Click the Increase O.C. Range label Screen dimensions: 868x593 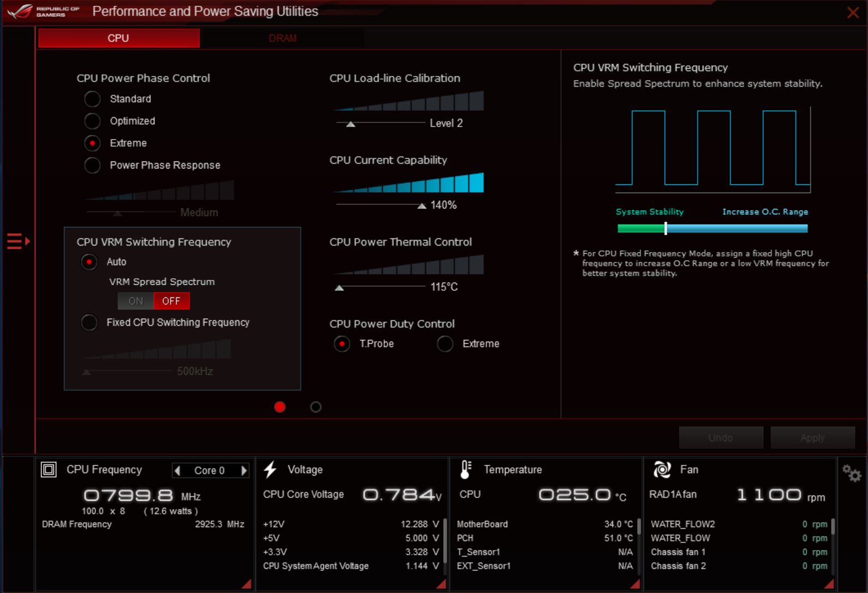click(765, 212)
